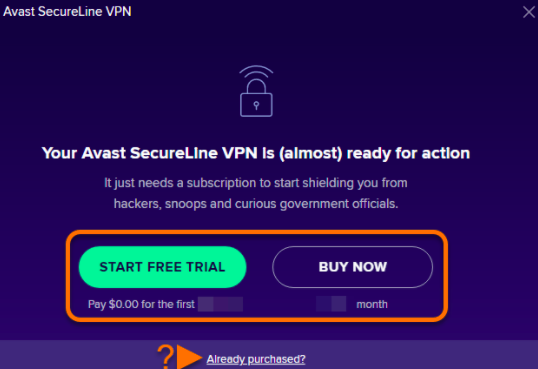Click the 'month' label under BUY NOW
This screenshot has height=369, width=538.
[372, 304]
